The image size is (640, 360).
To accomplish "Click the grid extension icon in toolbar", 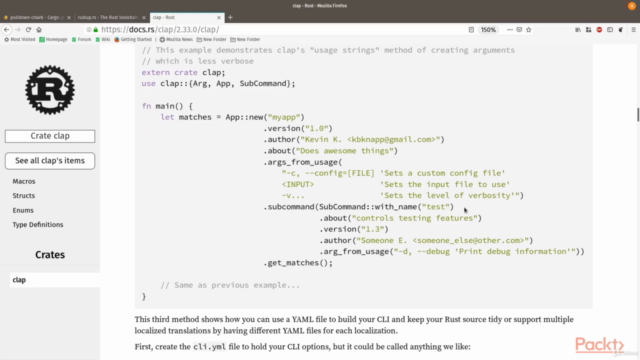I will [589, 30].
